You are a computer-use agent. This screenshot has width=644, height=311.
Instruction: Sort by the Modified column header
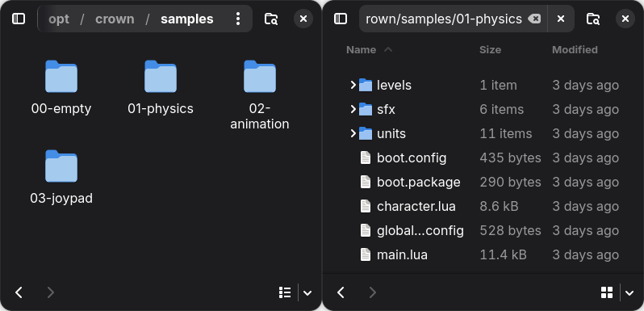[x=575, y=50]
